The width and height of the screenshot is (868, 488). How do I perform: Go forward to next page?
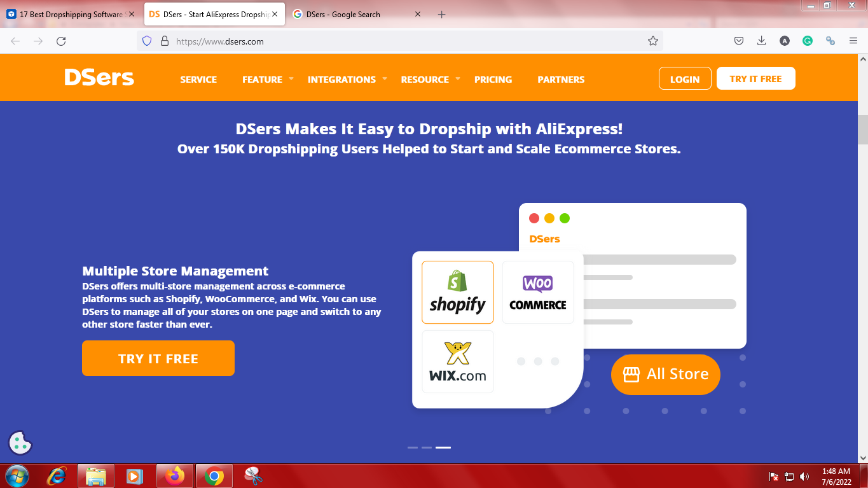38,41
